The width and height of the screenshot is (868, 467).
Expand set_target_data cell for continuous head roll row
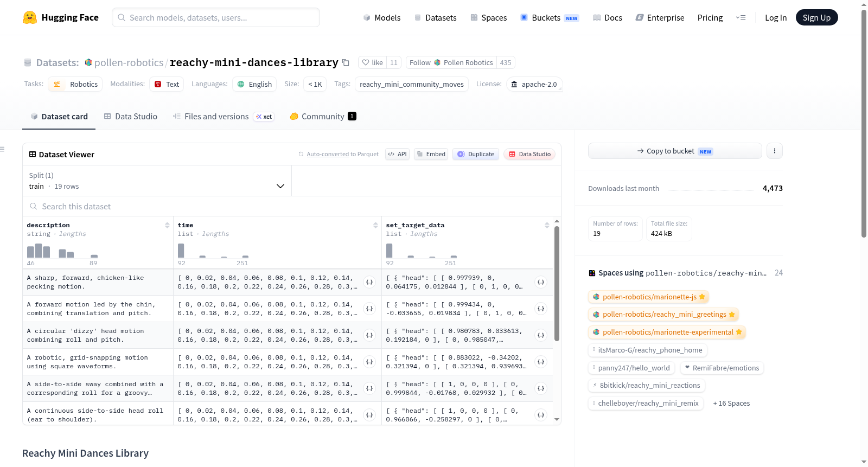tap(541, 415)
